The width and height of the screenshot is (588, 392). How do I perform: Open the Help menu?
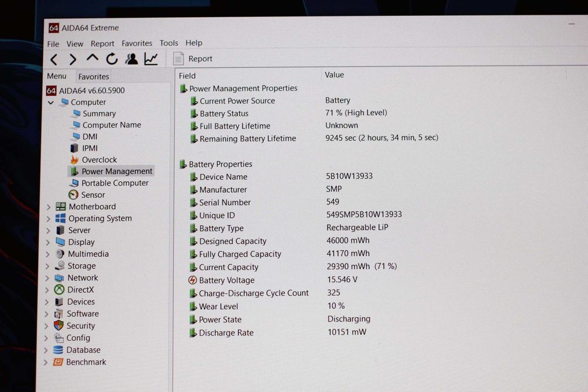click(x=193, y=43)
